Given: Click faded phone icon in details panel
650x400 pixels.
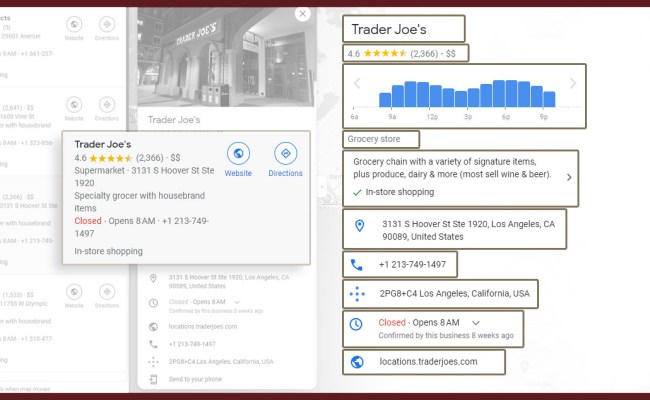Looking at the screenshot, I should 153,344.
